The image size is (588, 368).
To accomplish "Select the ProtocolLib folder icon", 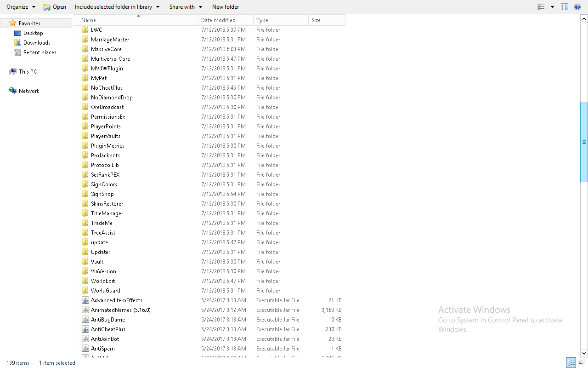I will coord(85,165).
